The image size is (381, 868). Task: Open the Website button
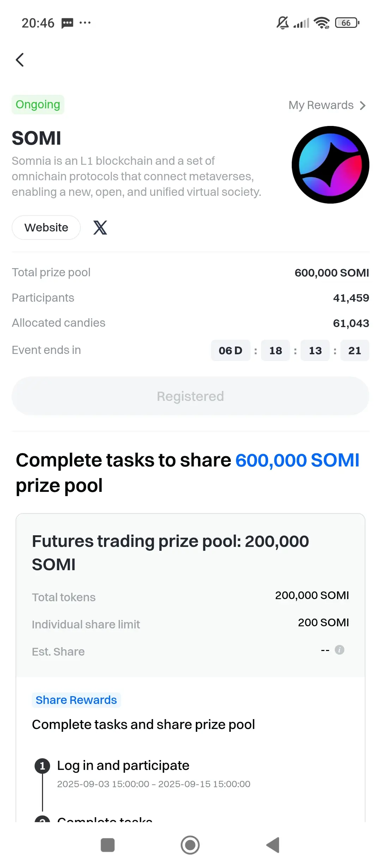[46, 228]
